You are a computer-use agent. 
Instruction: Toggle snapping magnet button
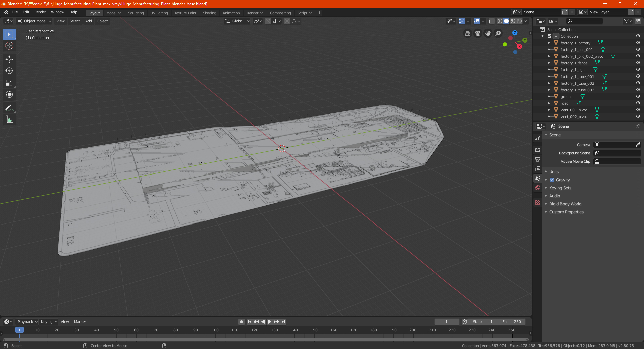point(268,21)
